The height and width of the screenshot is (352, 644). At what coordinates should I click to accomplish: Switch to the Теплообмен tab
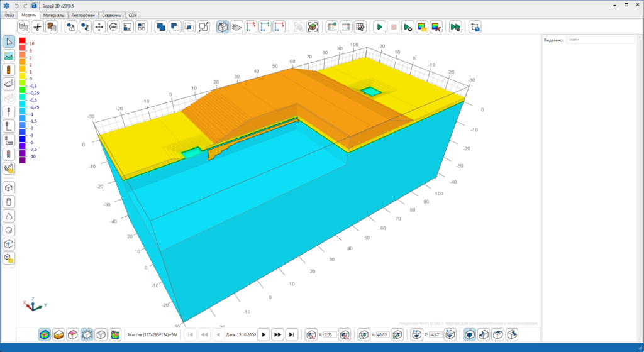[84, 15]
